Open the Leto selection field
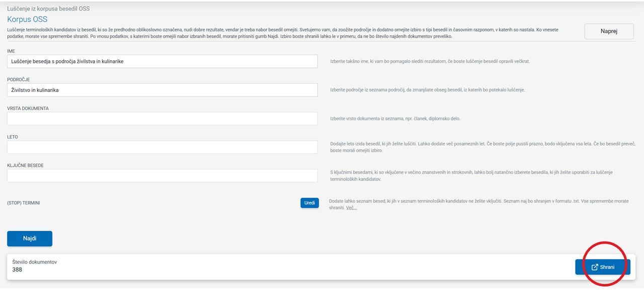This screenshot has width=644, height=296. coord(162,147)
